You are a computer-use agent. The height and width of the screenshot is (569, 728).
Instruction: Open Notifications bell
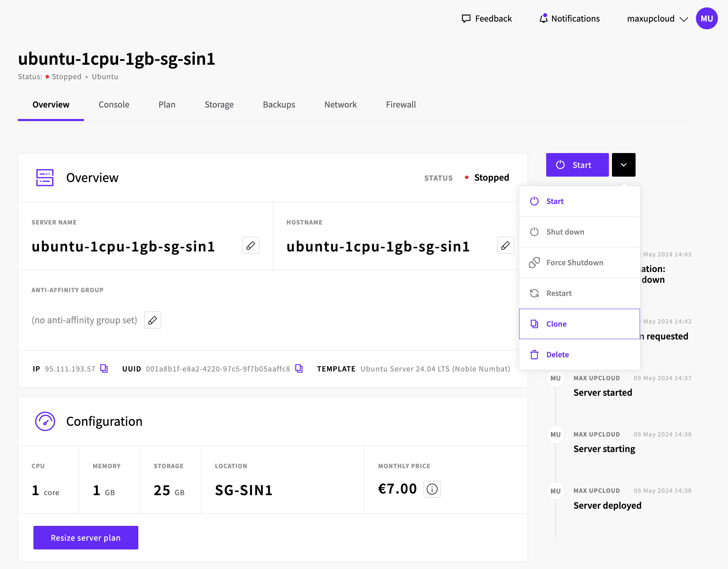click(x=569, y=19)
